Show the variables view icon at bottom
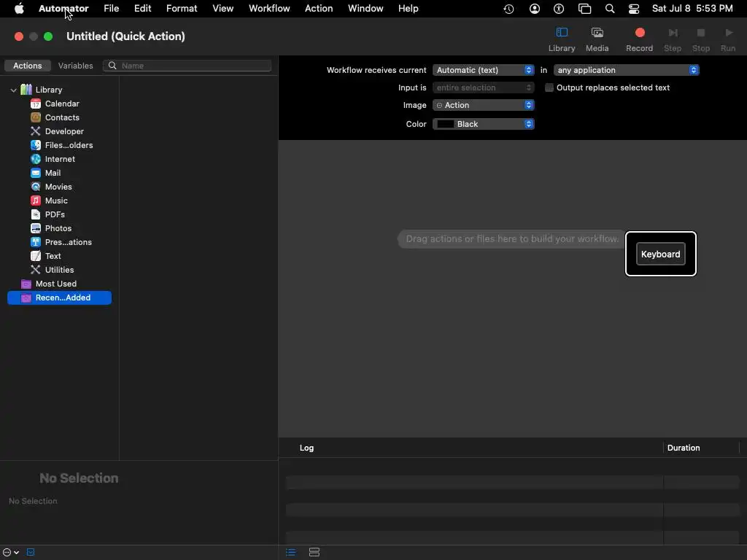The image size is (747, 560). pos(314,553)
